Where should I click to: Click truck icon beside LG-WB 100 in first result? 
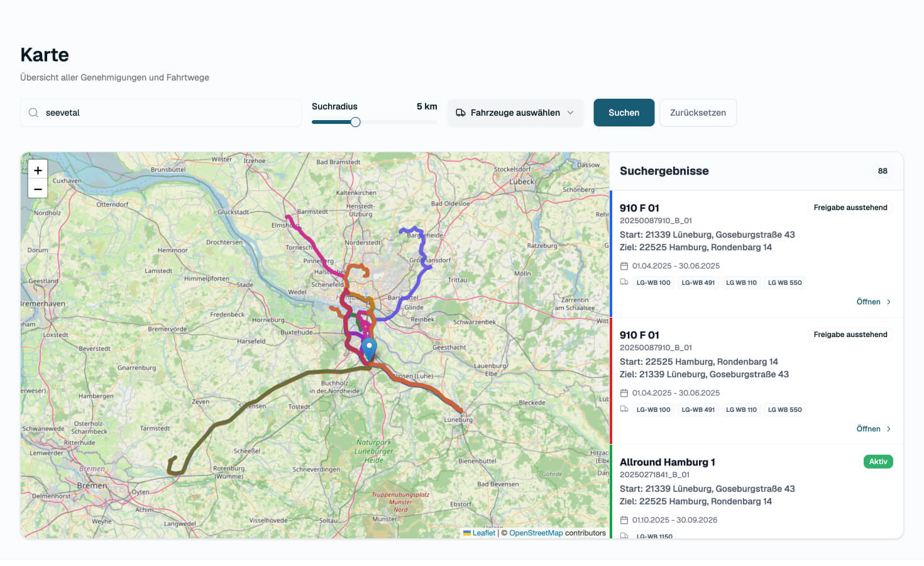tap(624, 282)
